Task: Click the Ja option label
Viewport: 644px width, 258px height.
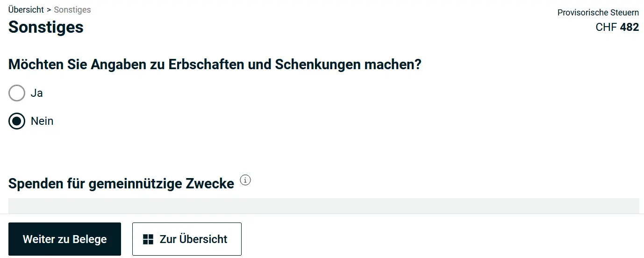Action: [37, 93]
